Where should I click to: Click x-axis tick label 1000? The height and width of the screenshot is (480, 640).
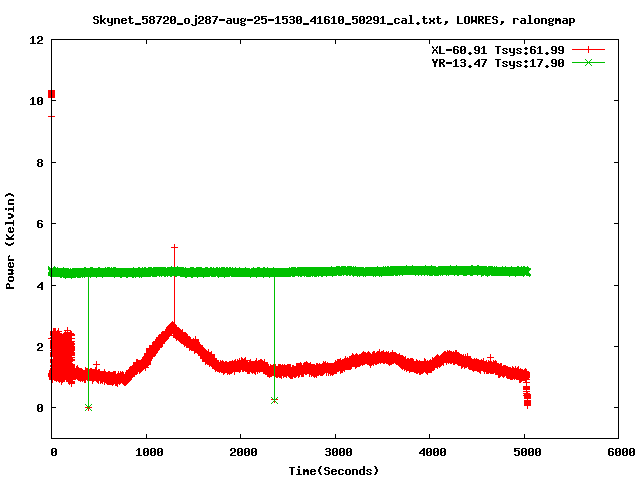(x=149, y=452)
